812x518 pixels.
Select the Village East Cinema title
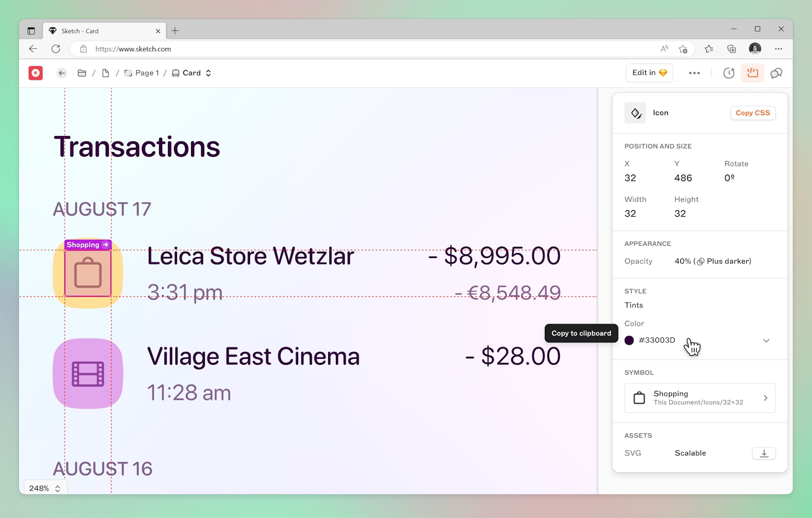pyautogui.click(x=253, y=356)
